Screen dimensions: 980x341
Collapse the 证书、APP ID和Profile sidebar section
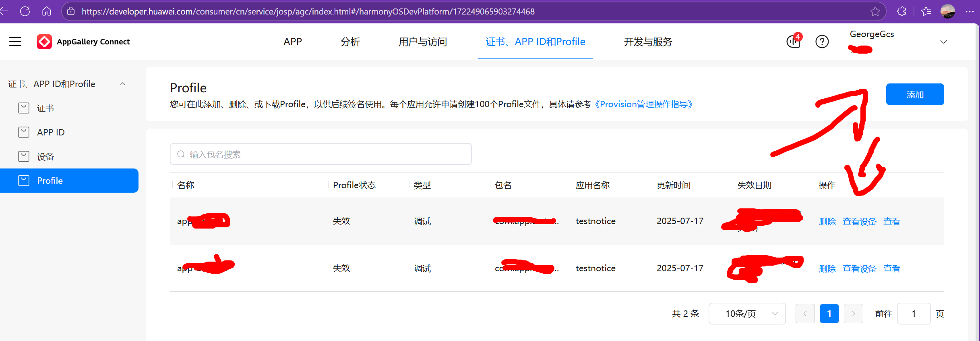tap(123, 84)
